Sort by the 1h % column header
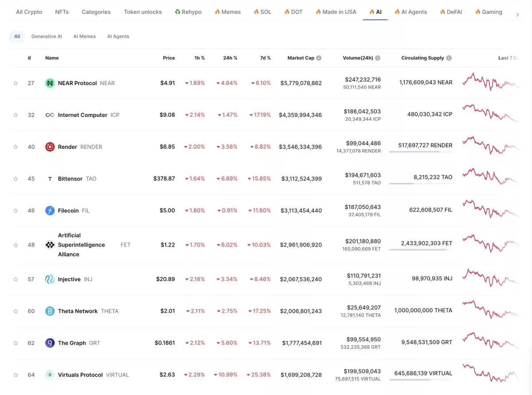 (x=199, y=58)
